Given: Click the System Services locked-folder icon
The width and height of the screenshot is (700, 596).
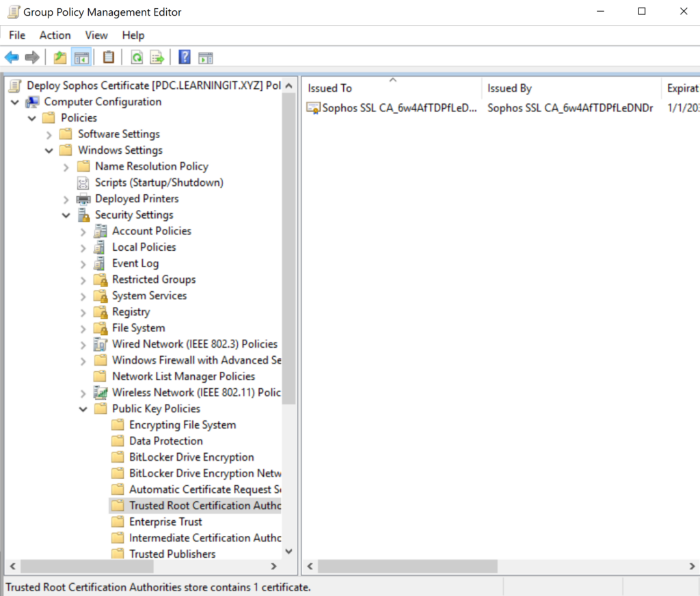Looking at the screenshot, I should [101, 296].
